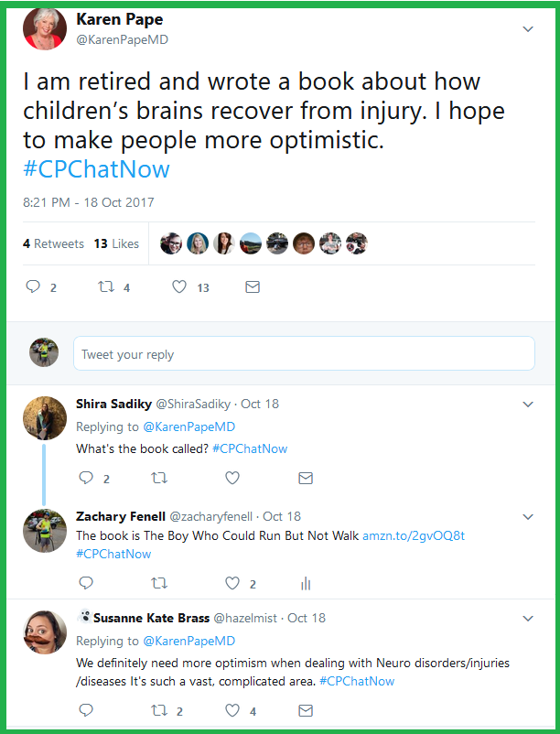Retweet Susanne Kate Brass's reply
The height and width of the screenshot is (734, 560).
coord(159,710)
